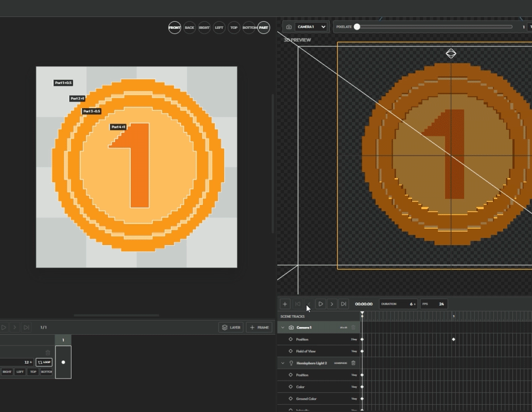Open the Camera 1 dropdown selector
532x412 pixels.
pyautogui.click(x=311, y=27)
